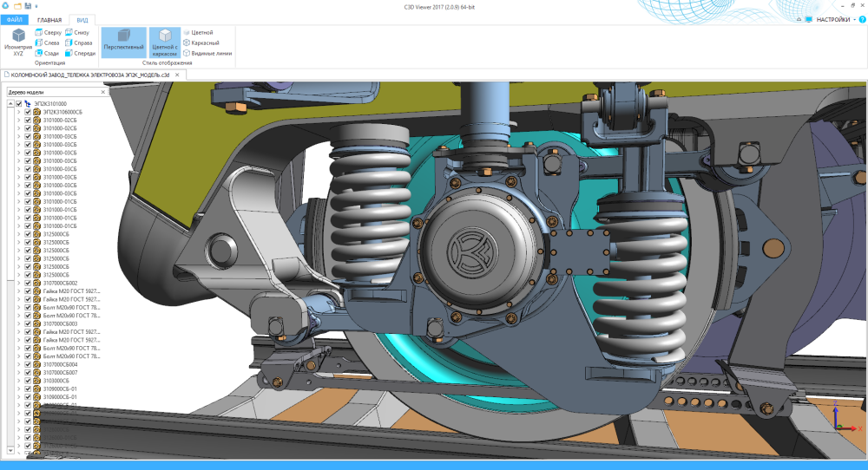Image resolution: width=868 pixels, height=470 pixels.
Task: Switch view to Спереди (front)
Action: point(80,53)
